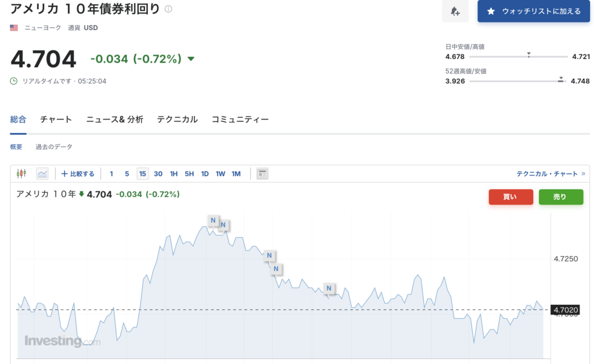Screen dimensions: 594x364
Task: Switch chart interval to 30 minutes
Action: (158, 174)
